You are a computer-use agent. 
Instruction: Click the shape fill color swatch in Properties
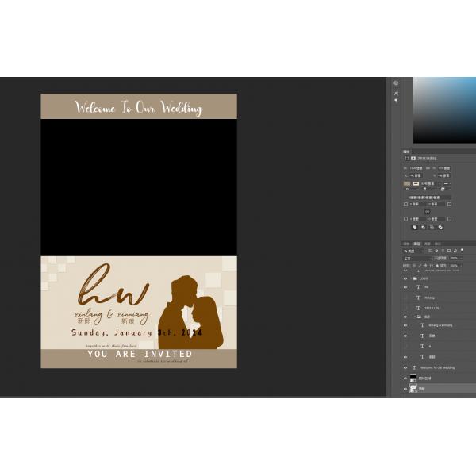[407, 183]
